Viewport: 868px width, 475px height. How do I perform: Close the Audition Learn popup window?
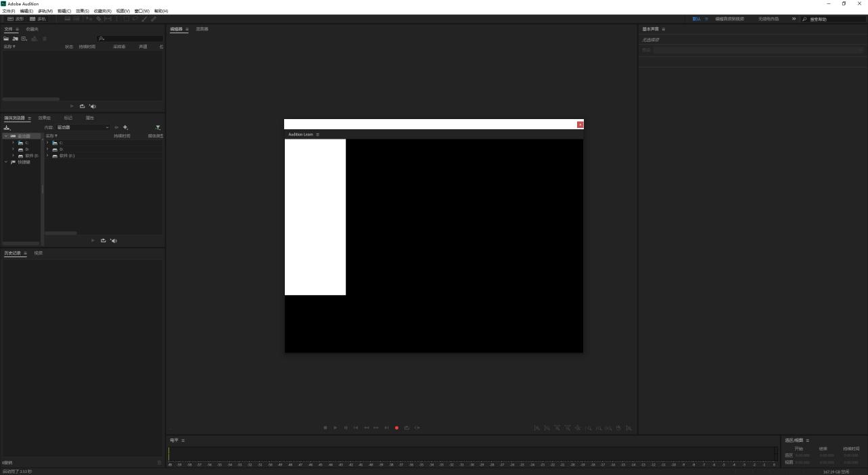[580, 125]
